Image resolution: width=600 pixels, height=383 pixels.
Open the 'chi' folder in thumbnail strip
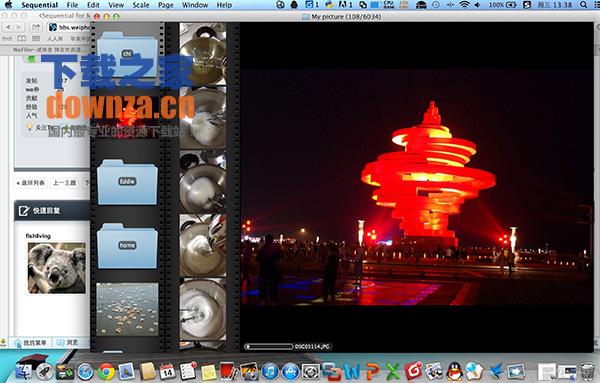[x=127, y=55]
